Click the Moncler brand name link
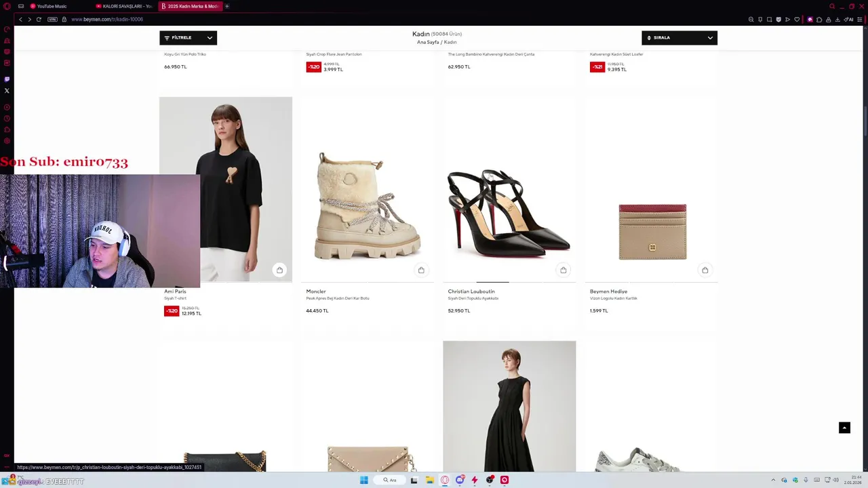The width and height of the screenshot is (868, 488). (316, 291)
